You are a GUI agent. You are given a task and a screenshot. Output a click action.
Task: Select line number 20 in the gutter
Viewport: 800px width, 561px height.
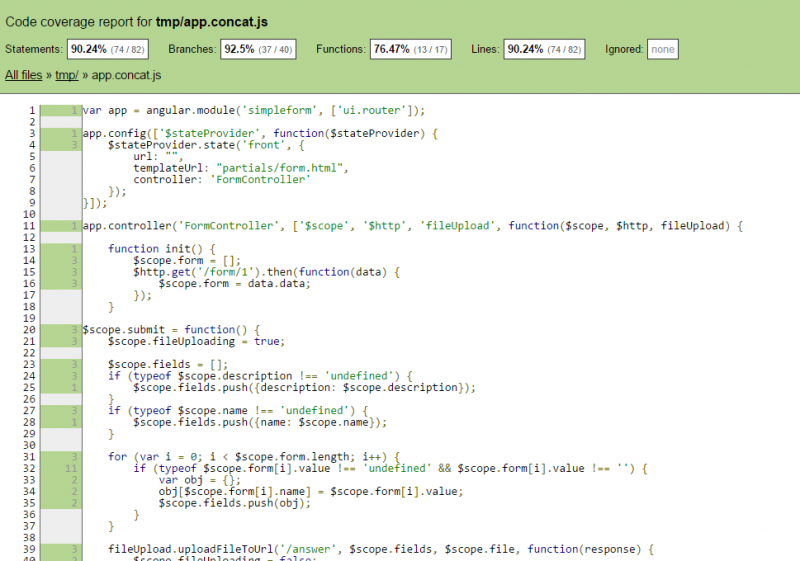pyautogui.click(x=31, y=329)
